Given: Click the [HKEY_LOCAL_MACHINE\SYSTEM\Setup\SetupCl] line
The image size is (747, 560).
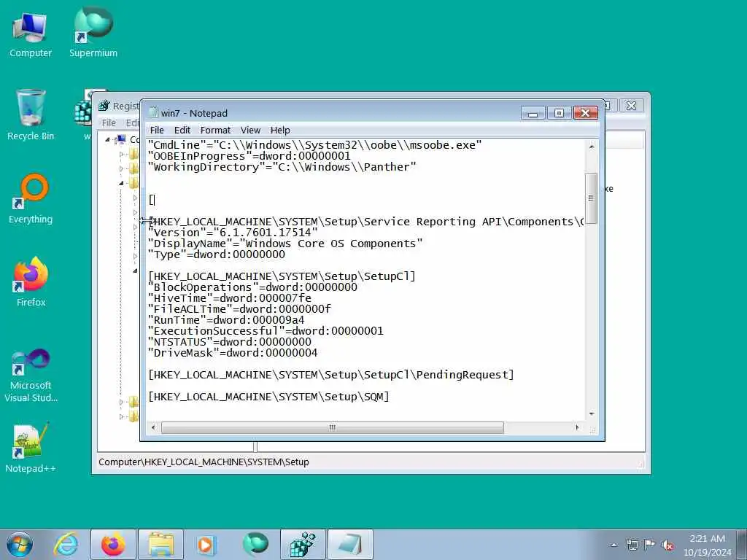Looking at the screenshot, I should click(282, 276).
